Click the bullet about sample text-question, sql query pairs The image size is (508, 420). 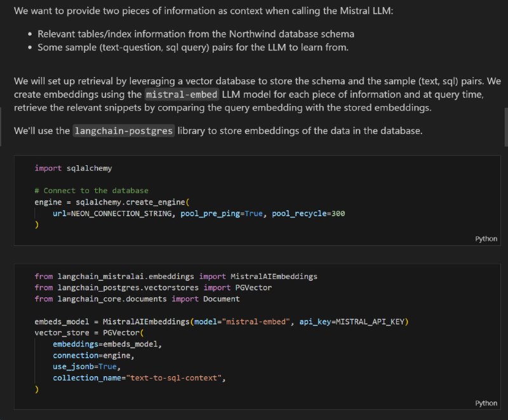point(193,48)
